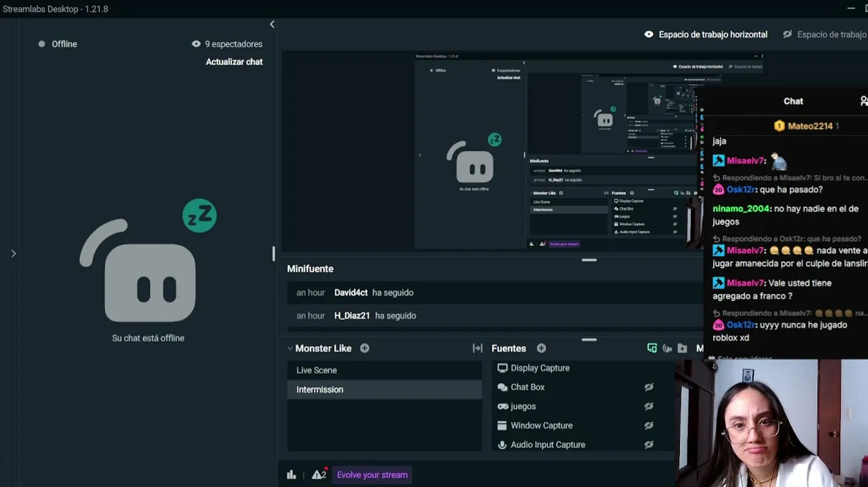
Task: Click the Evolve your stream button
Action: coord(372,475)
